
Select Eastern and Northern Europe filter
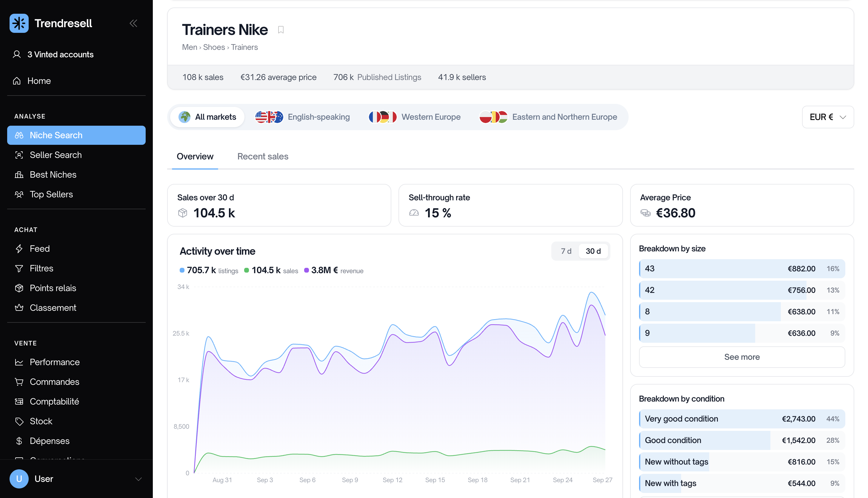pyautogui.click(x=548, y=117)
